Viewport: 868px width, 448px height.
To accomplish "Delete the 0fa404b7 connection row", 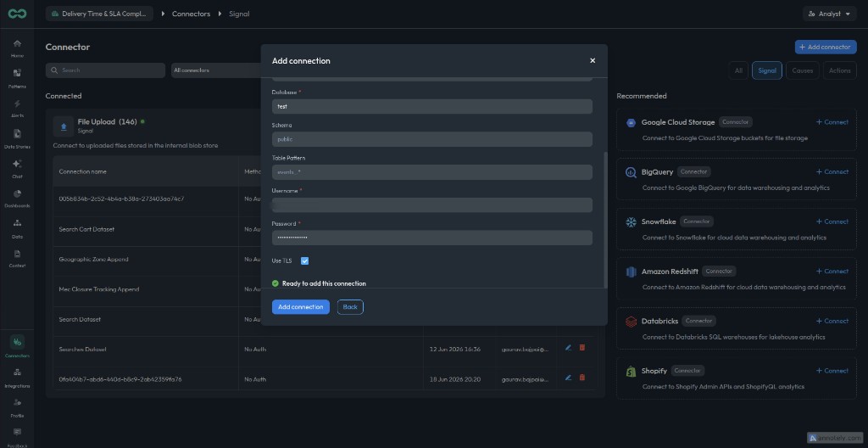I will pos(581,378).
